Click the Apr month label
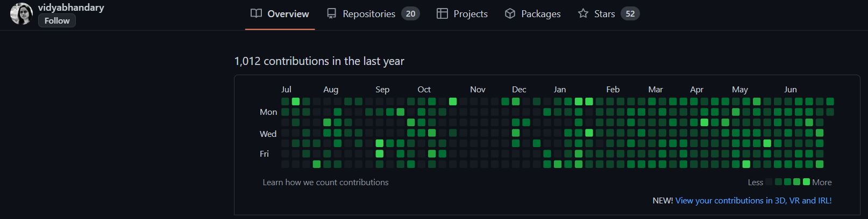 click(x=696, y=90)
